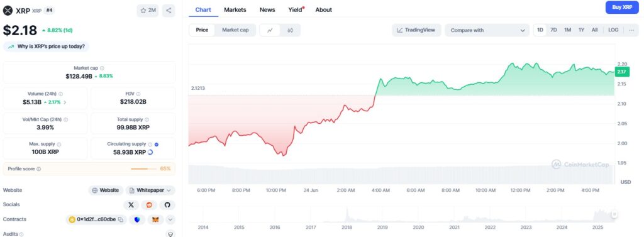Viewport: 644px width, 237px height.
Task: Add XRP to watchlist with star button
Action: [x=148, y=11]
